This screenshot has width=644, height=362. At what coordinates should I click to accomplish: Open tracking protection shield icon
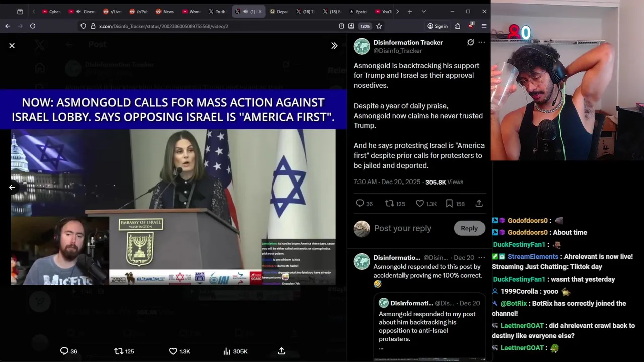click(83, 26)
